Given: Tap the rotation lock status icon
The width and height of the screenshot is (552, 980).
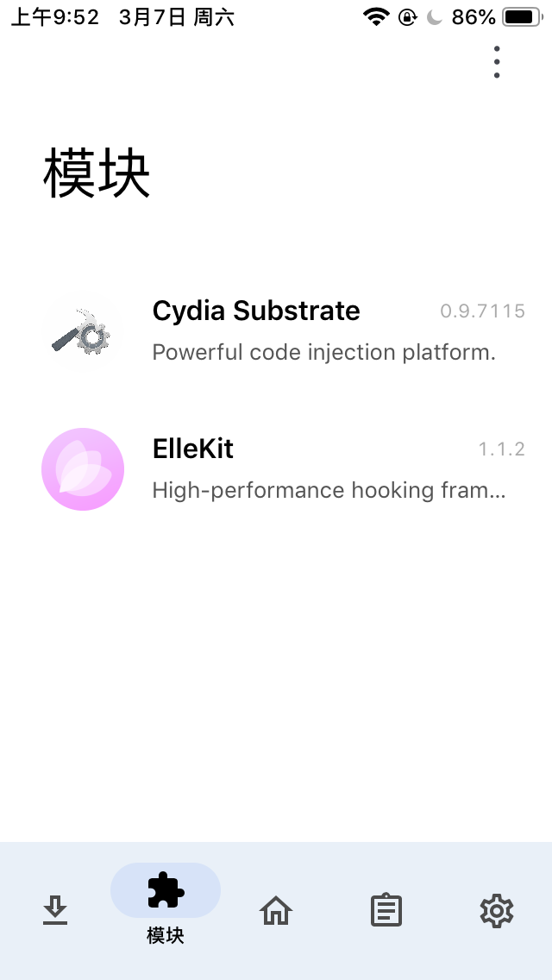Looking at the screenshot, I should [x=407, y=17].
